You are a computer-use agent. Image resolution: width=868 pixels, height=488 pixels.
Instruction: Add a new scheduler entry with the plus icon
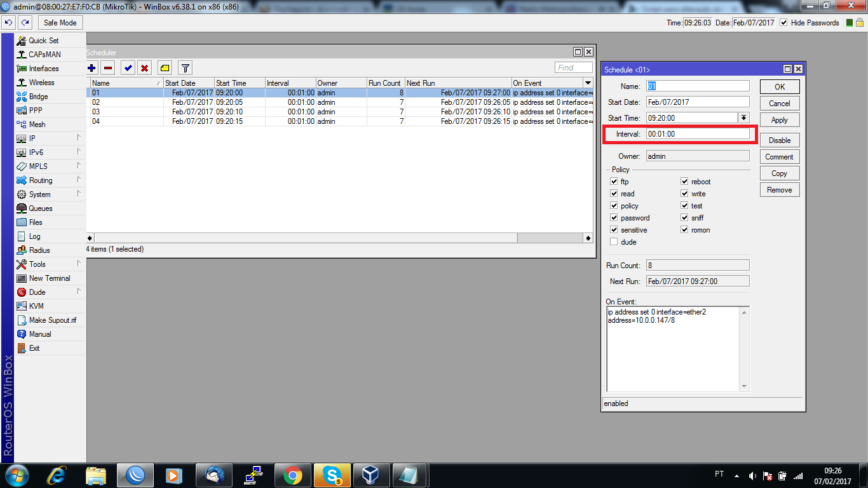pyautogui.click(x=92, y=68)
